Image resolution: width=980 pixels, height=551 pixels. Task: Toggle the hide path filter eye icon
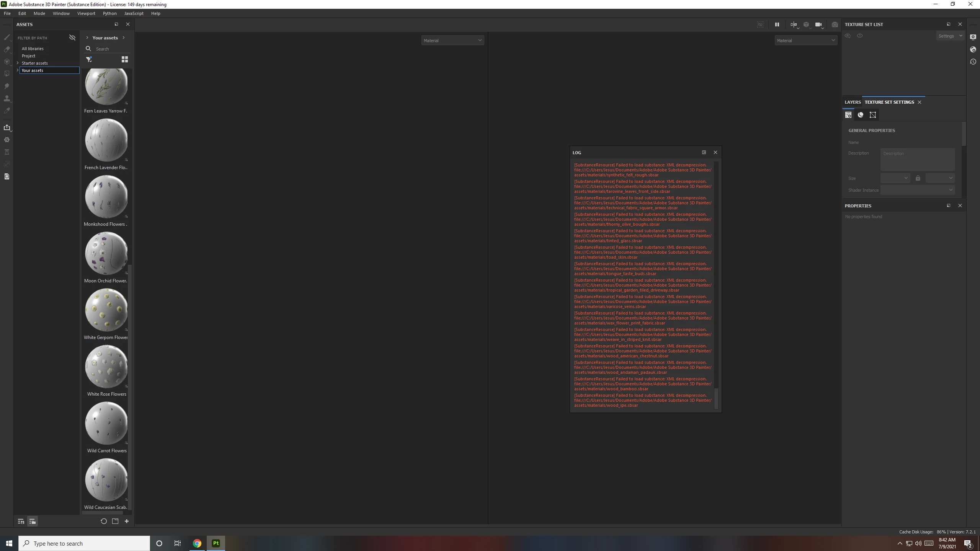tap(72, 37)
